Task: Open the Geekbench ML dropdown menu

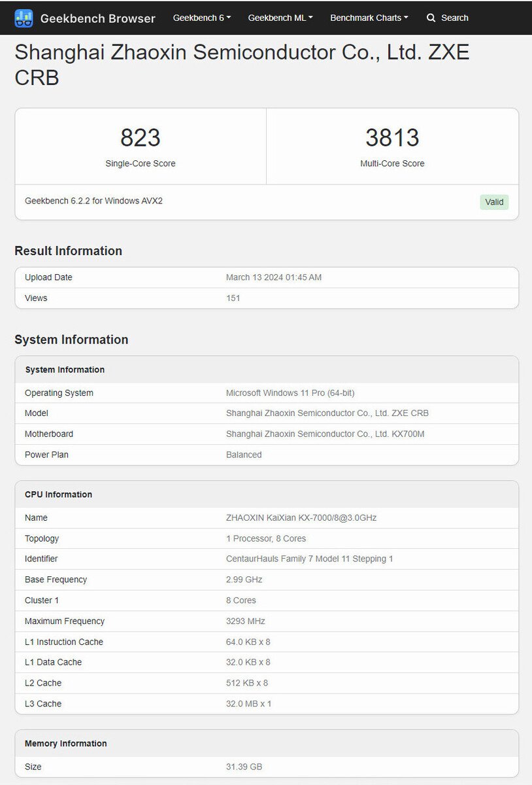Action: coord(280,18)
